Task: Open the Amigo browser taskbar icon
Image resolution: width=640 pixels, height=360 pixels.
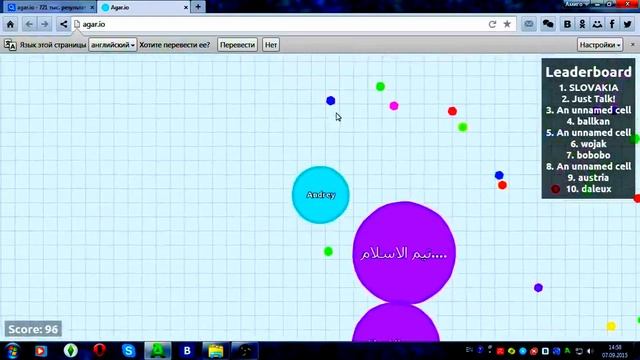Action: [158, 351]
